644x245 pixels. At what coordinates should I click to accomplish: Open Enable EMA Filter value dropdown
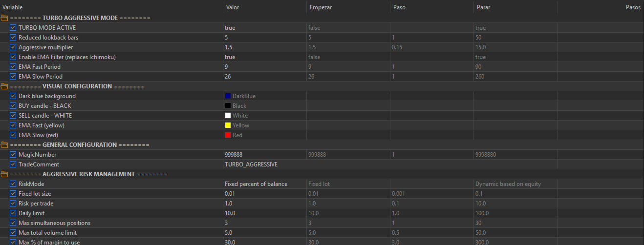(x=264, y=57)
